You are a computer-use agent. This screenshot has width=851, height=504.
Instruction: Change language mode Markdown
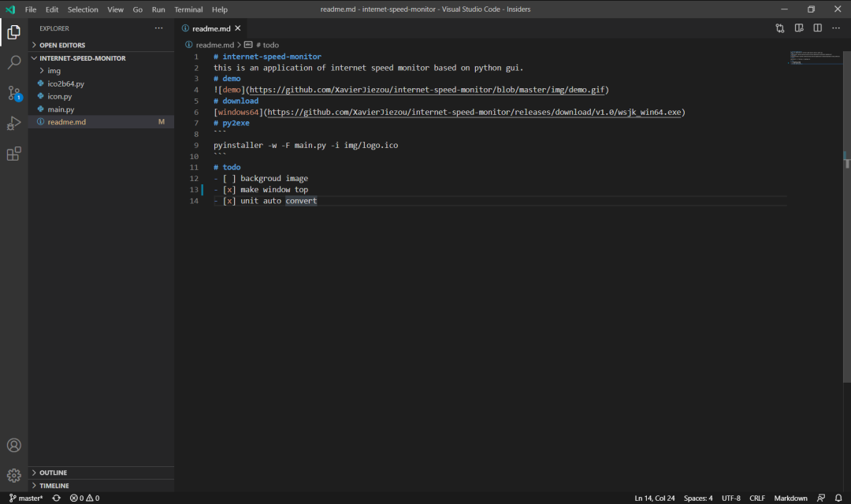click(790, 498)
